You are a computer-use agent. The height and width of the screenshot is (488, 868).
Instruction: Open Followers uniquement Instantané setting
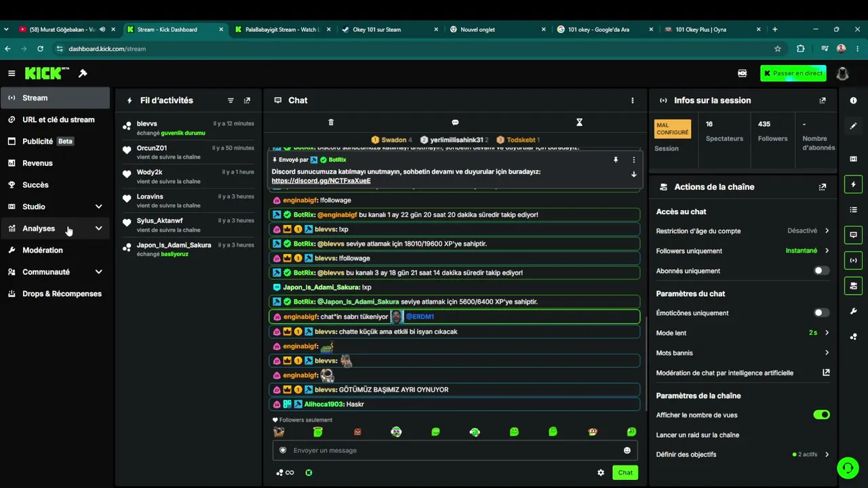[743, 251]
